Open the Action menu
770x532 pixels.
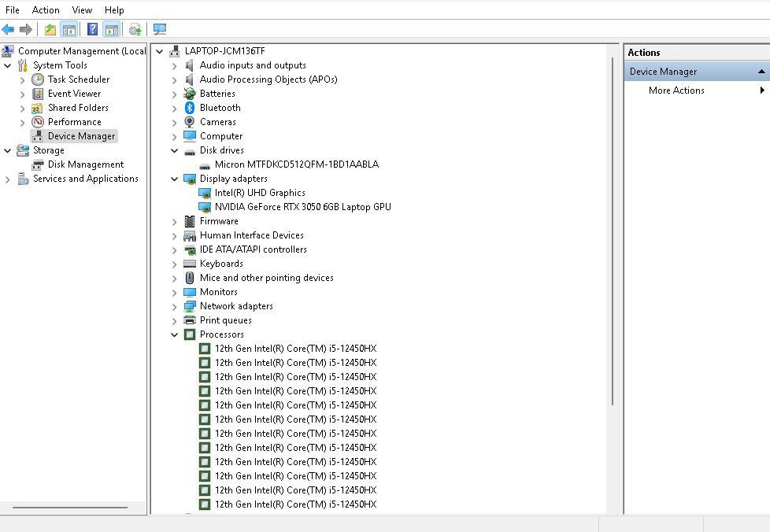click(46, 9)
